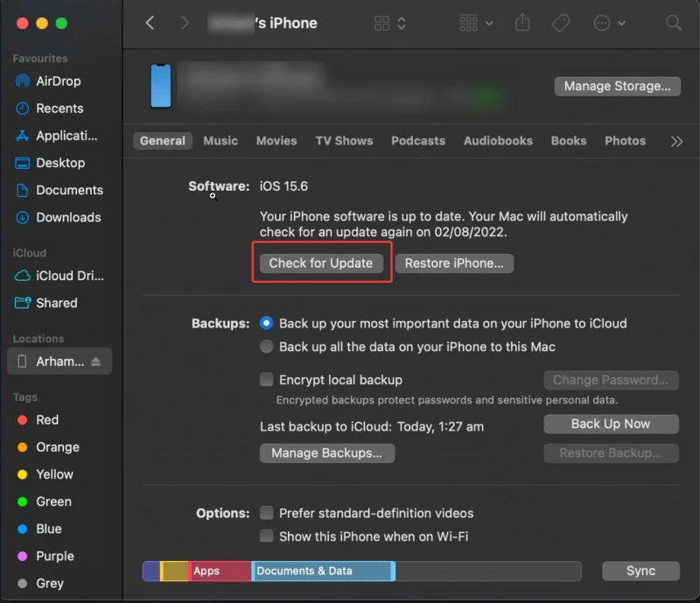The width and height of the screenshot is (700, 603).
Task: Go forward with the right chevron
Action: coord(185,23)
